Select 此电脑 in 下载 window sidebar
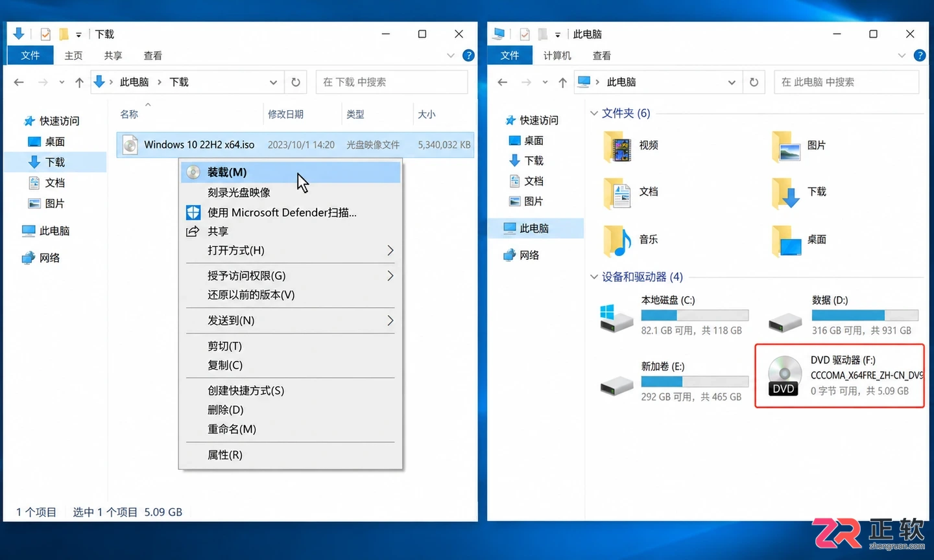The height and width of the screenshot is (560, 934). (x=45, y=231)
